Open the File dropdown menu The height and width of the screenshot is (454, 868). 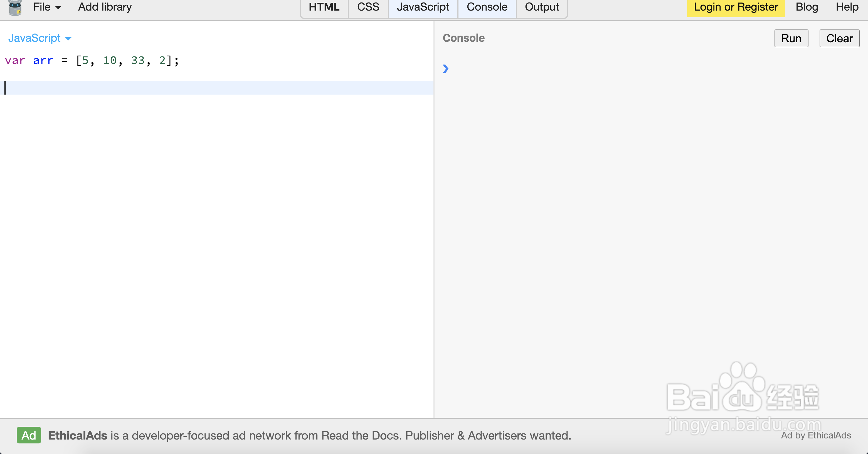tap(47, 7)
